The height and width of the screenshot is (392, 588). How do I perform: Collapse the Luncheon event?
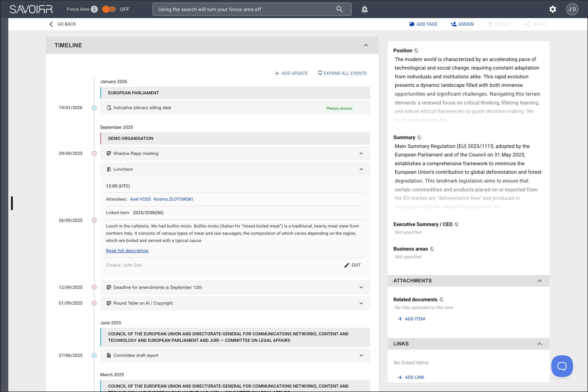(x=361, y=169)
